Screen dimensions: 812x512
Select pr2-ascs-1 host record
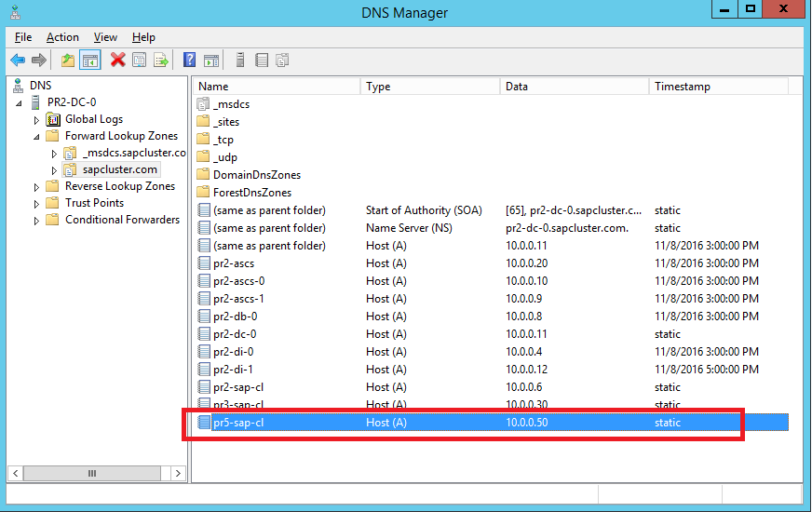pos(493,298)
